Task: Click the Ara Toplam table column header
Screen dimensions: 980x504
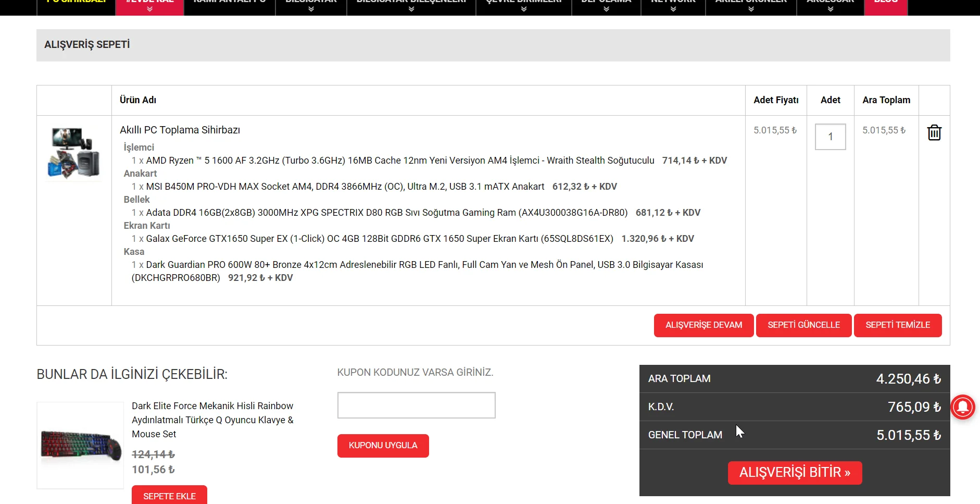Action: point(886,100)
